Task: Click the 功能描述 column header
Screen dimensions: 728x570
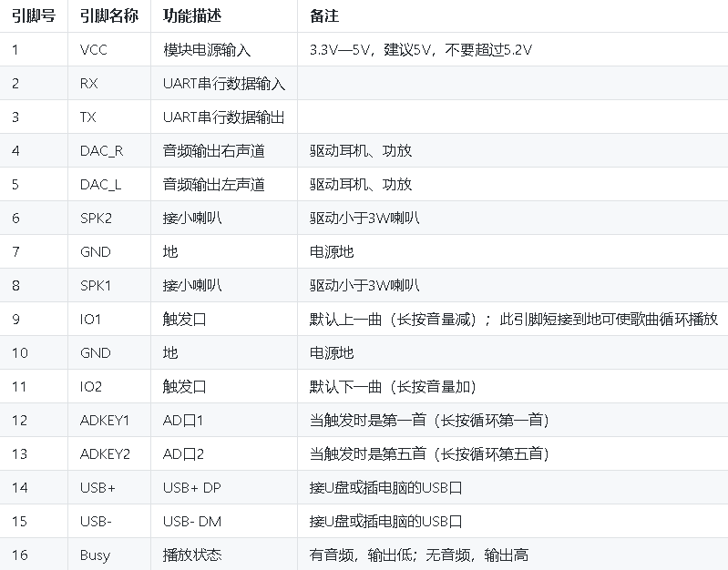Action: tap(192, 16)
